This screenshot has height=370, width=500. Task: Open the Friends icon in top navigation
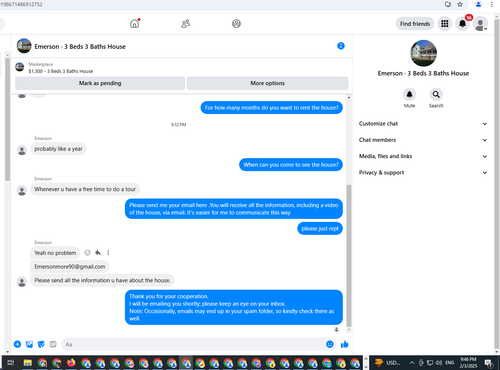[185, 24]
